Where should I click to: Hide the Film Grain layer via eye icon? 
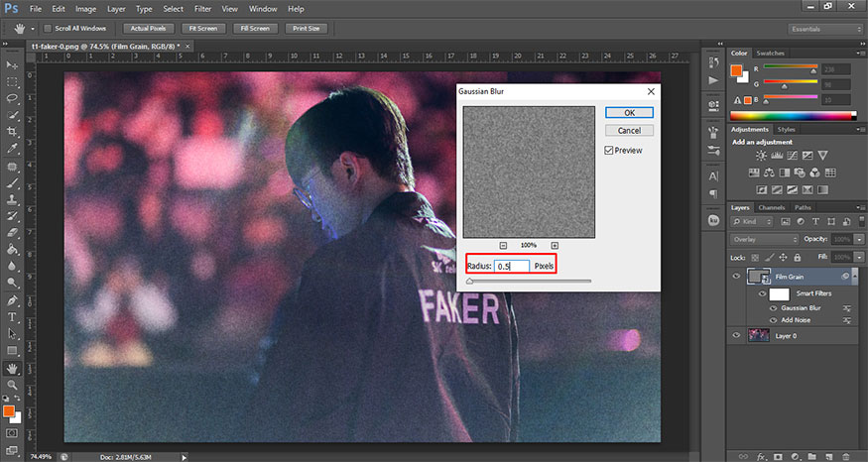click(x=736, y=277)
